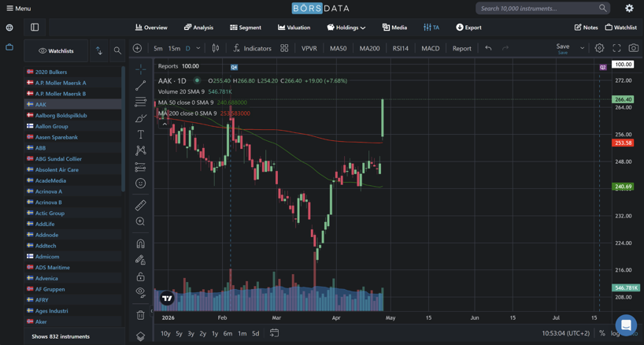Select the ruler measure tool

point(140,205)
